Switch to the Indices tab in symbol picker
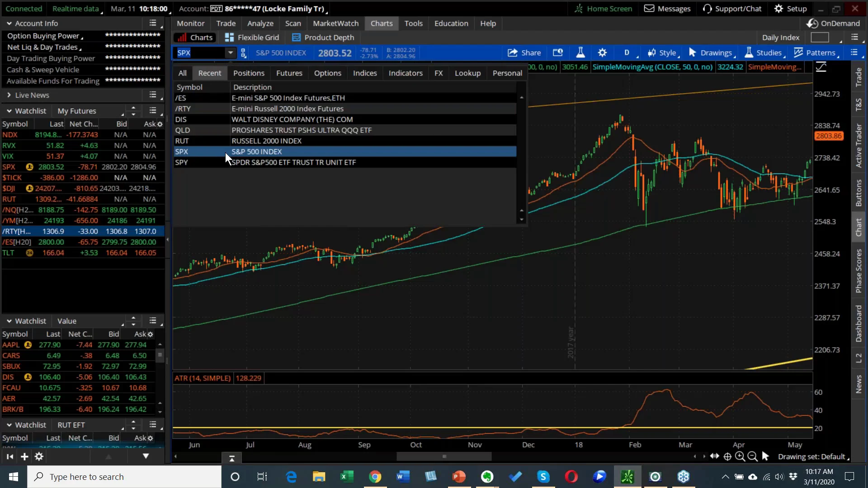This screenshot has height=488, width=868. (365, 73)
